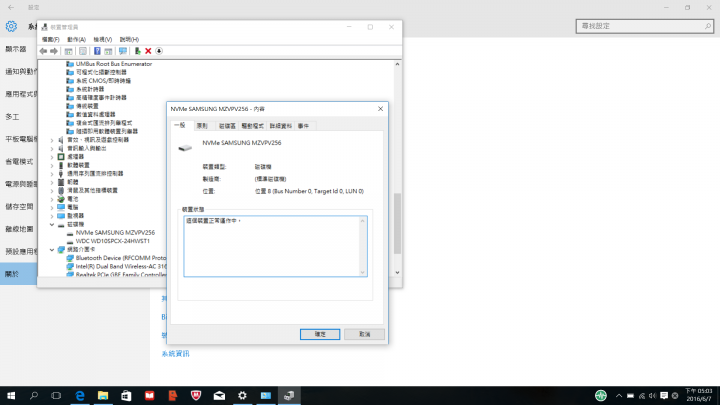Select 儲存空間 in Settings sidebar
This screenshot has height=405, width=720.
click(x=19, y=207)
